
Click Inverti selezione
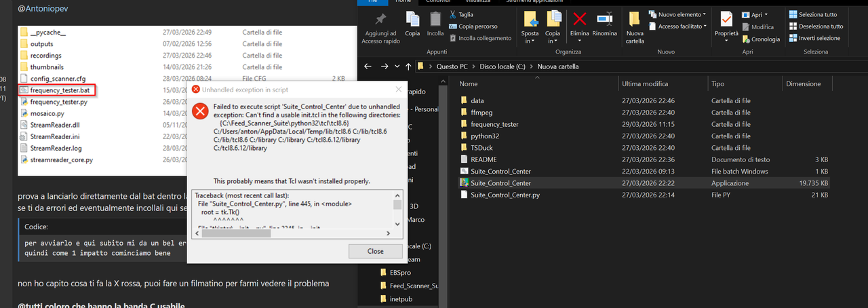[x=814, y=39]
